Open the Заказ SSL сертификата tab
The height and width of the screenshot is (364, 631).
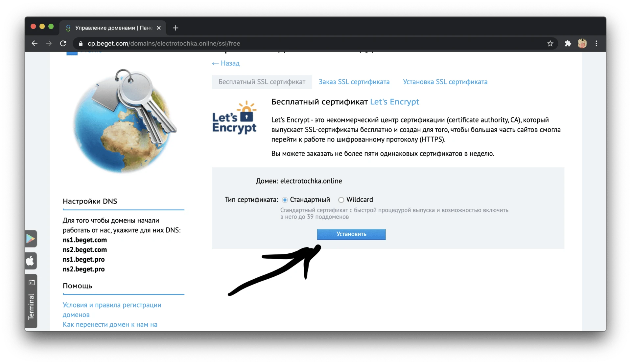[354, 82]
